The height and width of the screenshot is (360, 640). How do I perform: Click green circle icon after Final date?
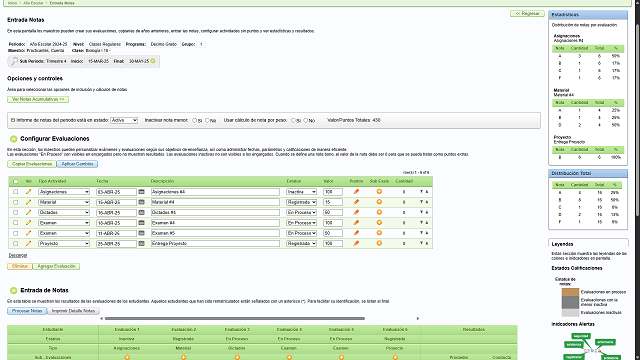point(153,61)
